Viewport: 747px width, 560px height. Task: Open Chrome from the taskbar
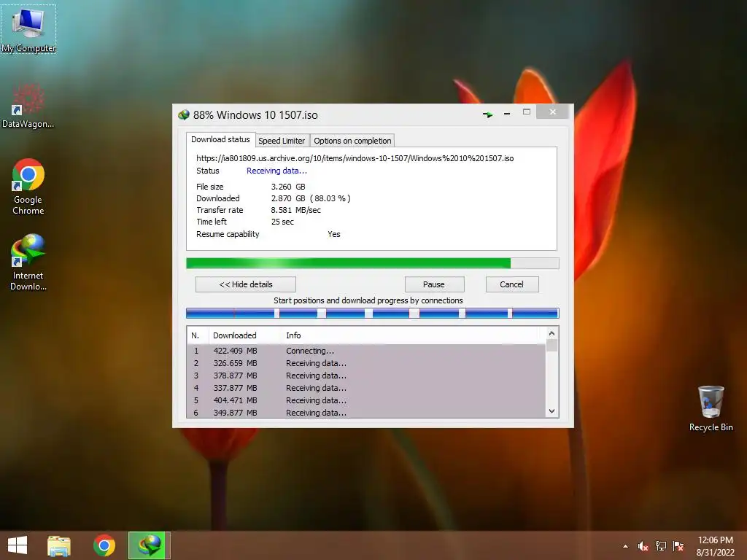point(104,545)
